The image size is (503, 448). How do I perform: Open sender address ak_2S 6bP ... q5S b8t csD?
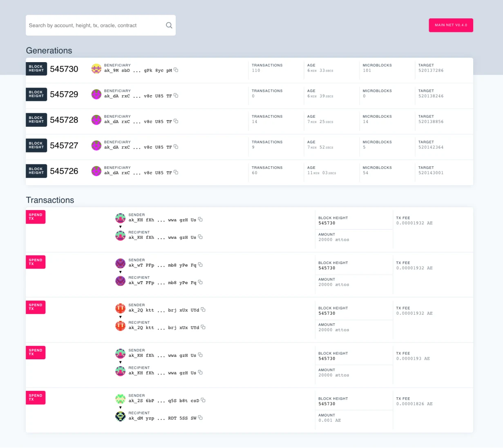click(x=164, y=401)
